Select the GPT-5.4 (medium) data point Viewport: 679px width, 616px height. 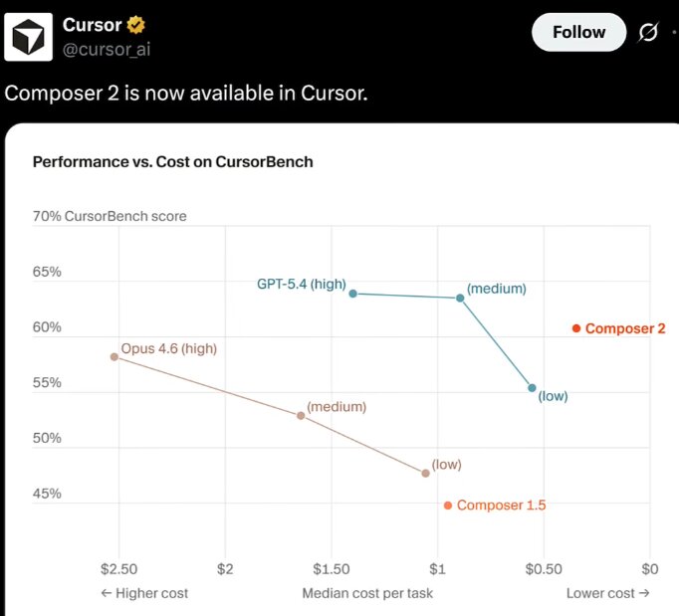click(x=460, y=298)
